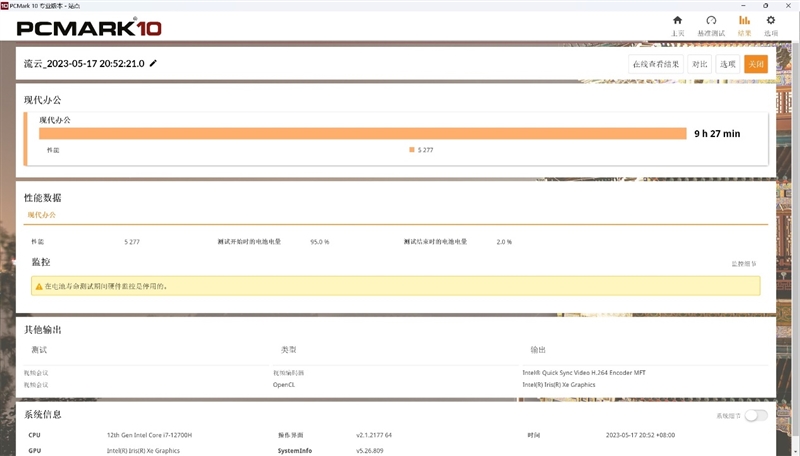800x456 pixels.
Task: Minimize the PCMark 10 window
Action: (743, 6)
